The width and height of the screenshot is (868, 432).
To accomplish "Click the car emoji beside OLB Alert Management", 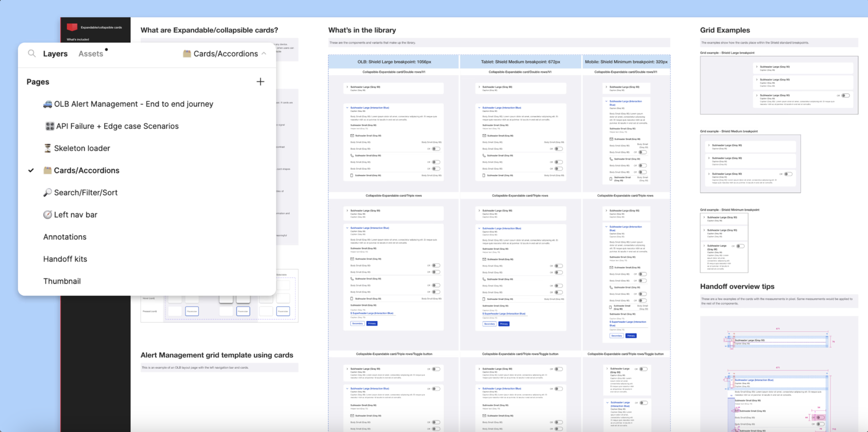I will coord(48,104).
